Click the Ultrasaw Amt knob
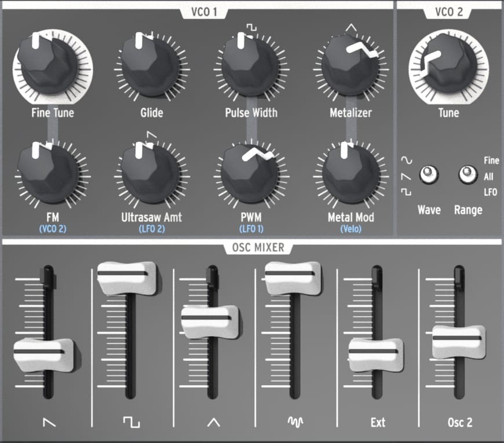504x443 pixels. pyautogui.click(x=151, y=174)
